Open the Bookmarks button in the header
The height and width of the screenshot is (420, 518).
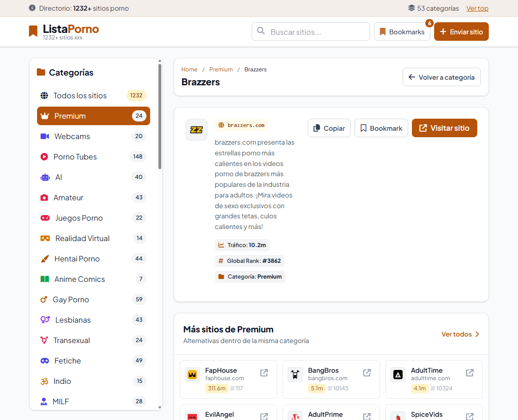[x=402, y=32]
